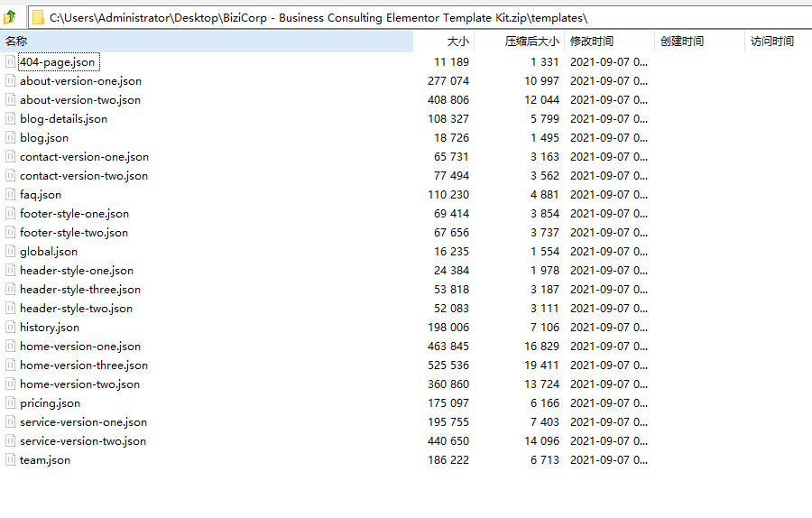Select the file faq.json
812x518 pixels.
click(x=41, y=195)
